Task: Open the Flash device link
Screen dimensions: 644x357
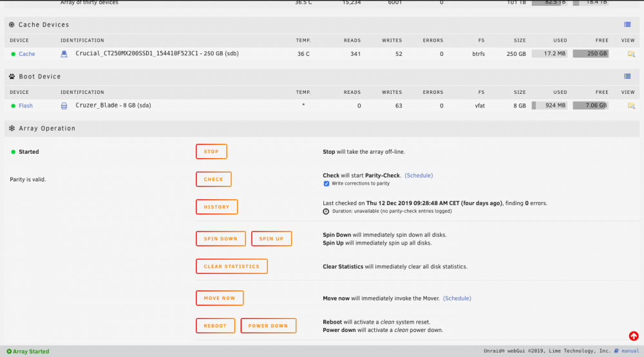Action: 26,106
